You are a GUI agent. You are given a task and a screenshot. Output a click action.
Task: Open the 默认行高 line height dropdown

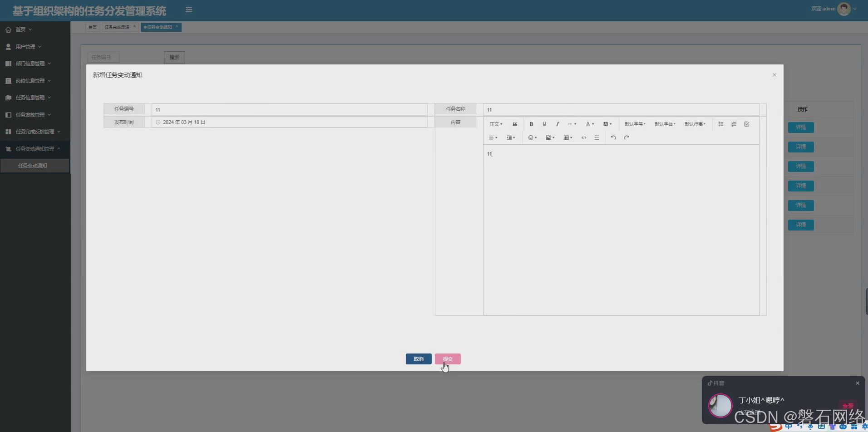coord(695,124)
